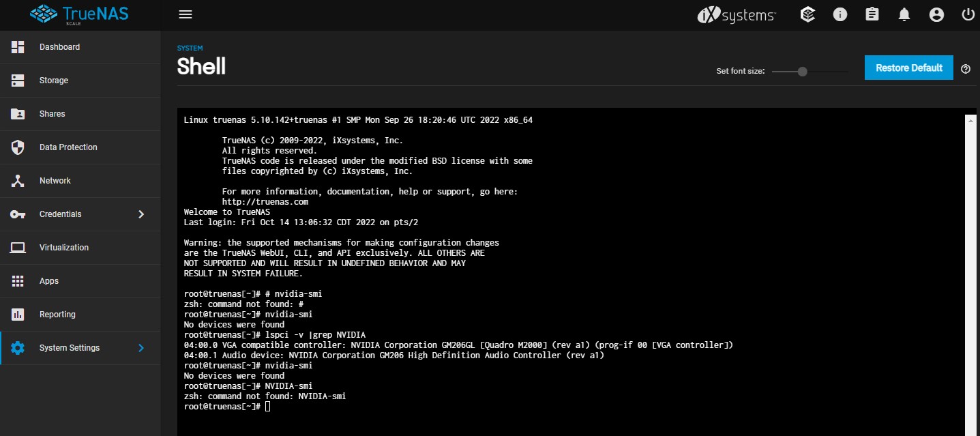Viewport: 980px width, 436px height.
Task: Click the System Settings gear icon
Action: tap(18, 348)
